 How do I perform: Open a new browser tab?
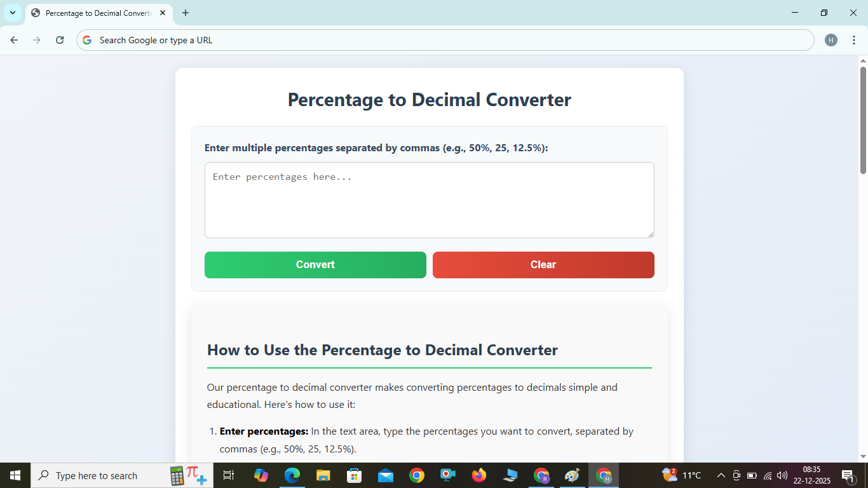185,13
